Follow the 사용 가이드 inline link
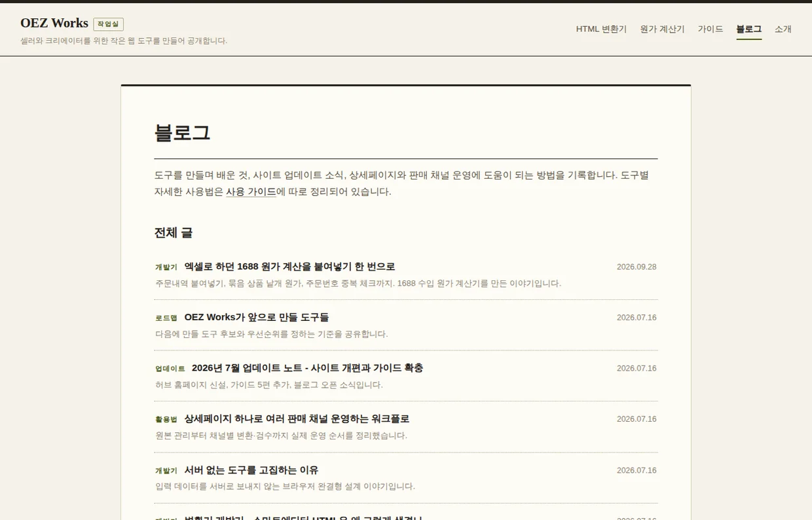This screenshot has width=812, height=520. click(x=251, y=192)
